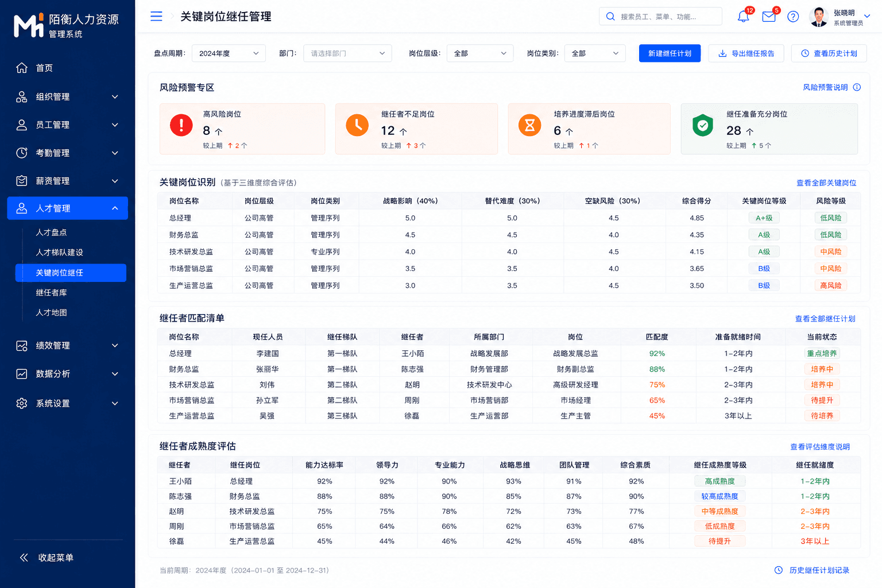The height and width of the screenshot is (588, 882).
Task: Click the 新建继任计划 button
Action: (670, 53)
